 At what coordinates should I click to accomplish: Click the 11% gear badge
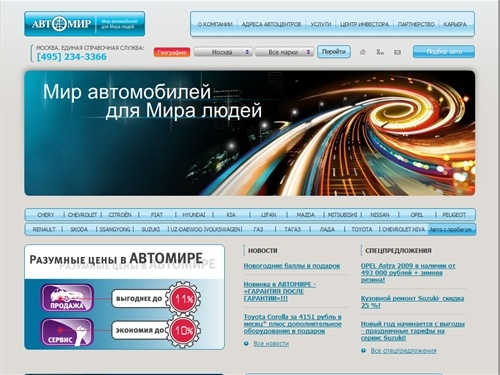183,299
